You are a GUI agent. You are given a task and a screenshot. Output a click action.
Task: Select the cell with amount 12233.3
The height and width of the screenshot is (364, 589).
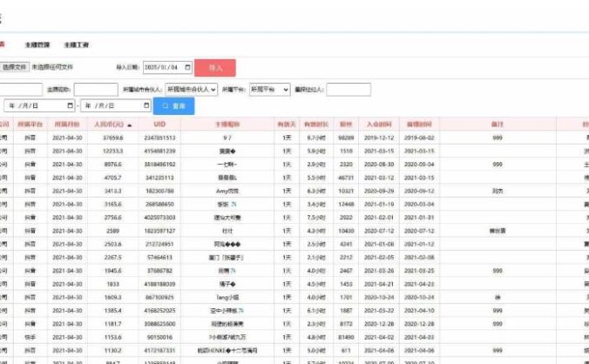(x=113, y=152)
